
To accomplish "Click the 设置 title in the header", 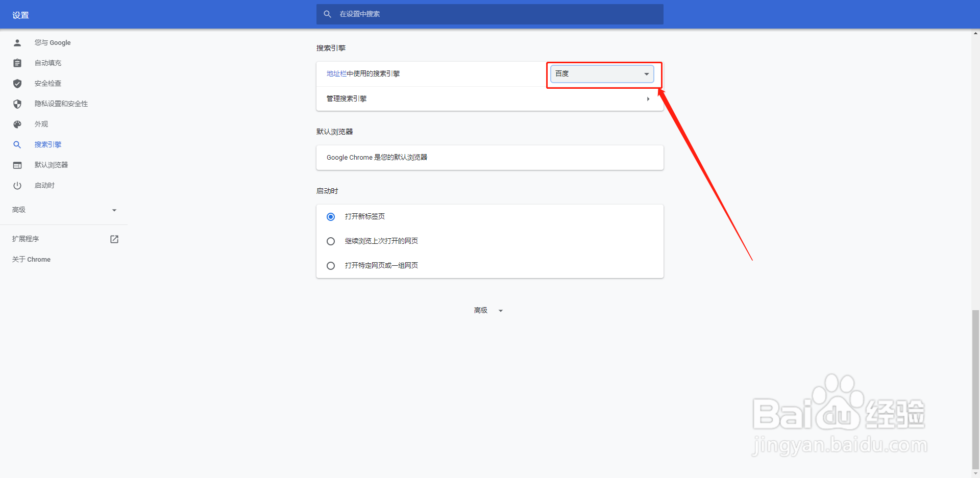I will [x=20, y=15].
